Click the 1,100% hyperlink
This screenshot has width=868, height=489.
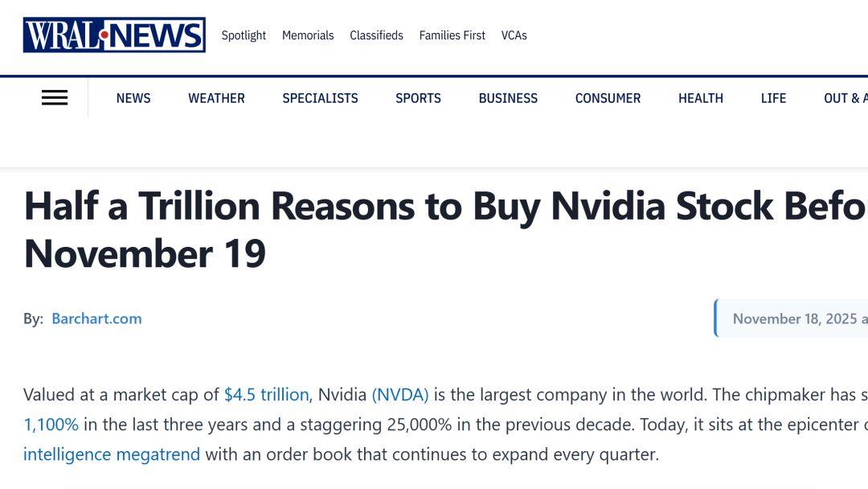(x=51, y=425)
